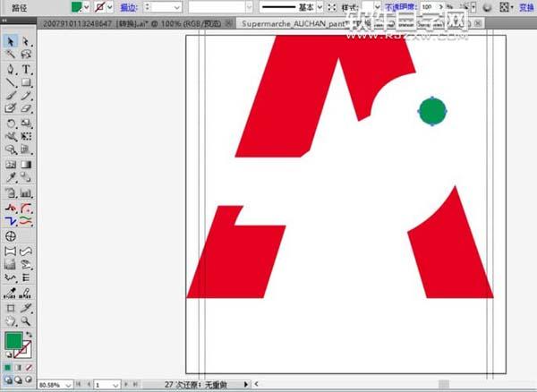Enable Draw Behind mode
The image size is (537, 392).
19,379
